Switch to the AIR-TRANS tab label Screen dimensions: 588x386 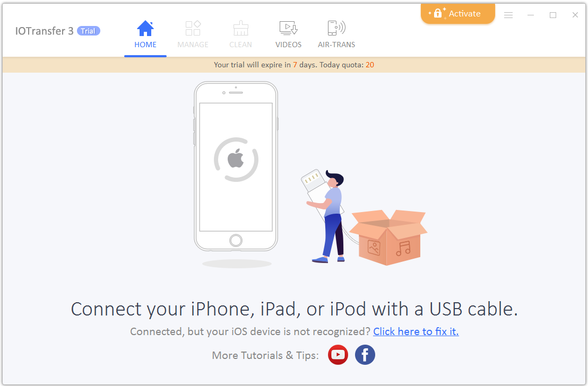(336, 45)
